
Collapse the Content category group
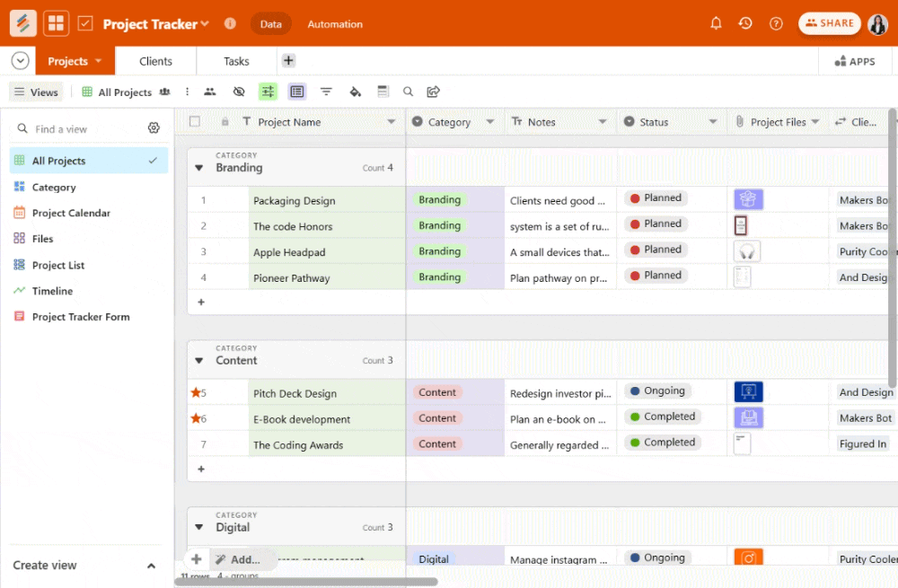(199, 361)
